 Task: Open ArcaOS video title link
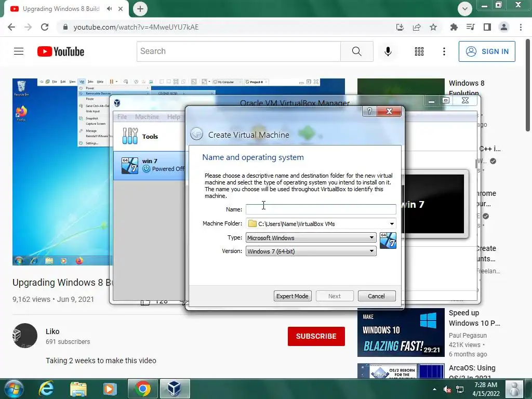tap(472, 372)
